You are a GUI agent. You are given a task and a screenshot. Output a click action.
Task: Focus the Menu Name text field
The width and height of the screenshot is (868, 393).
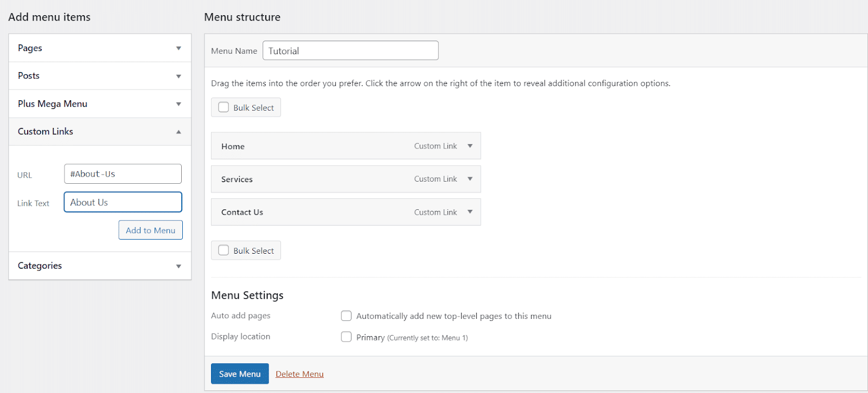(x=350, y=51)
